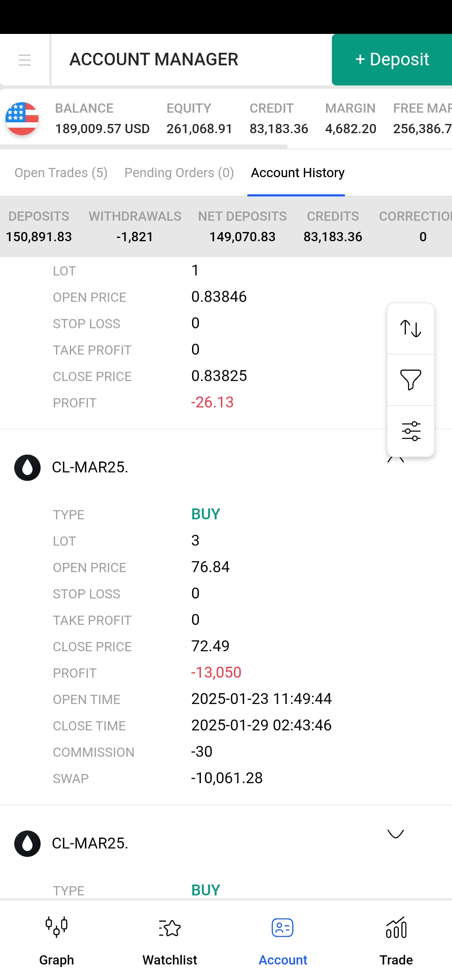Tap the US flag currency icon
Screen dimensions: 452x980
point(22,119)
